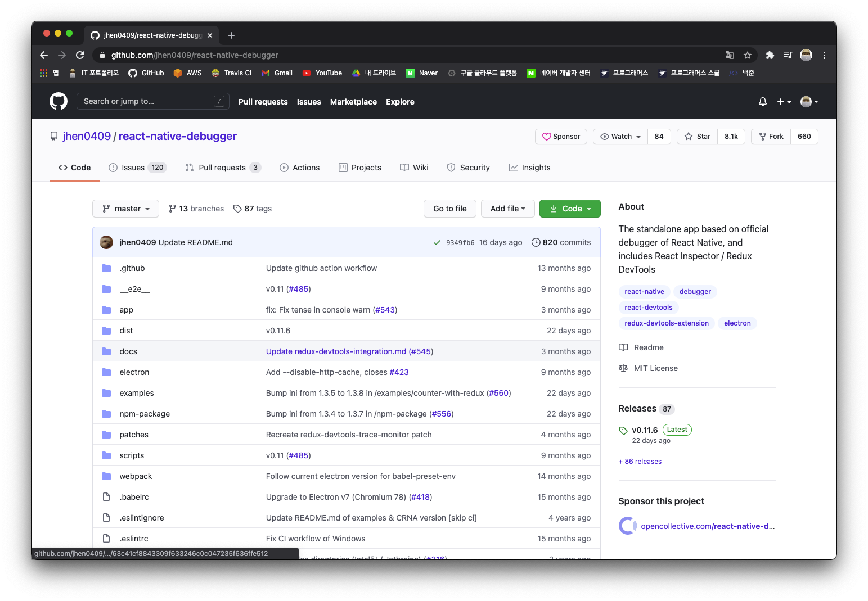Open the opencollective sponsor link

pyautogui.click(x=708, y=526)
